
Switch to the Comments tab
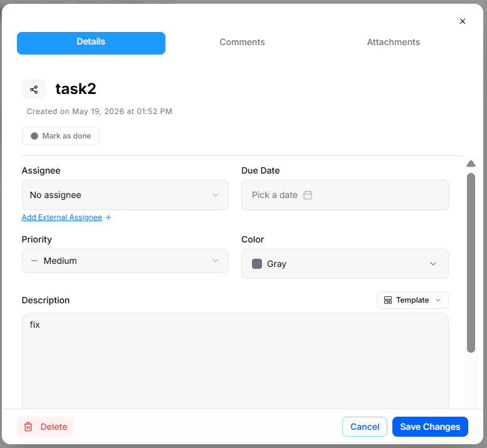click(x=243, y=42)
